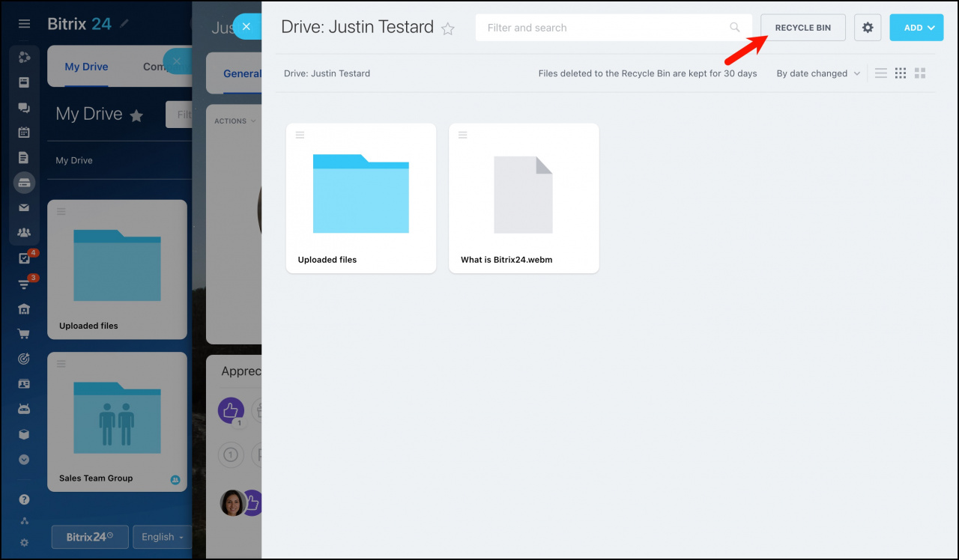Open the hamburger main menu

tap(24, 24)
